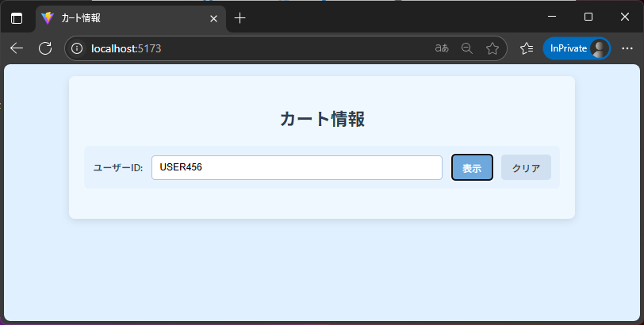Click the zoom magnifier icon in address bar
Image resolution: width=644 pixels, height=325 pixels.
(x=467, y=48)
